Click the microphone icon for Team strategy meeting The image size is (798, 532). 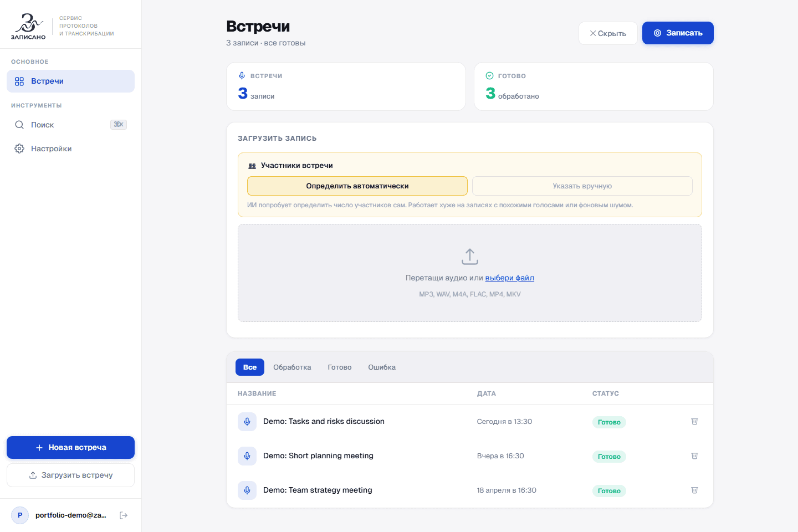tap(247, 490)
